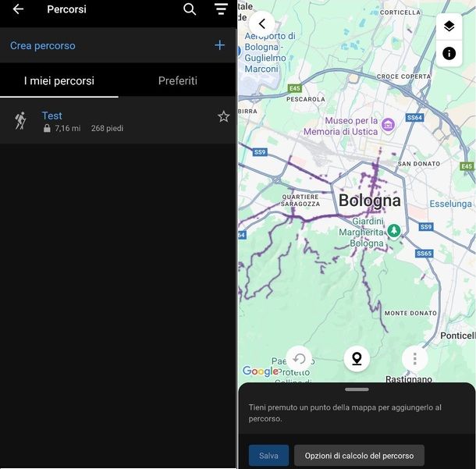Click the SS64 road shield near Croce Coperta
The height and width of the screenshot is (469, 476).
pos(414,118)
